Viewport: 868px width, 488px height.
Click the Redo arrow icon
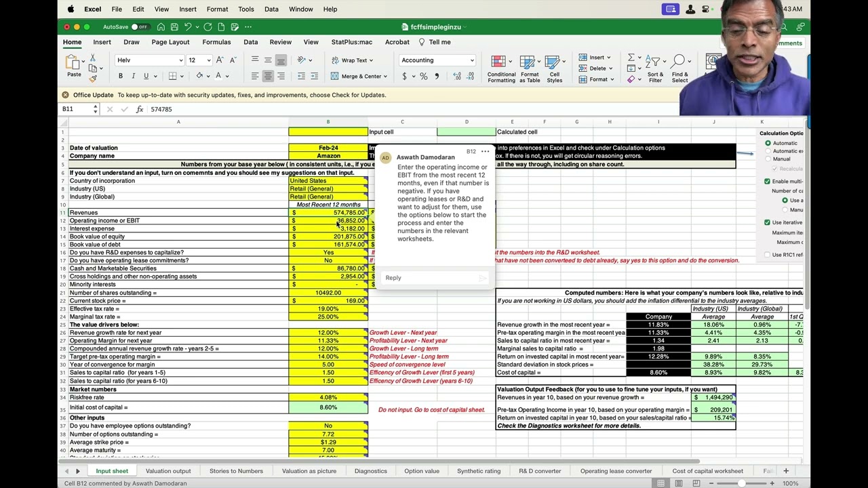tap(208, 27)
